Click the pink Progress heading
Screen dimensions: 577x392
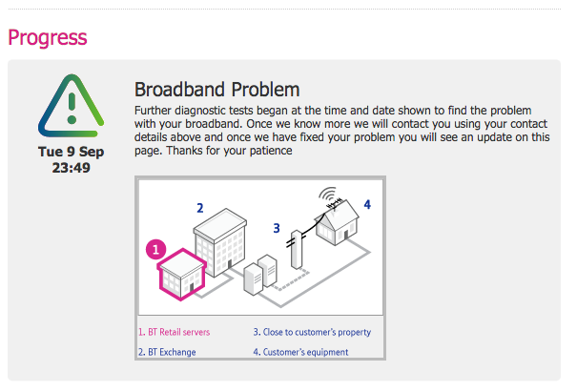coord(48,38)
